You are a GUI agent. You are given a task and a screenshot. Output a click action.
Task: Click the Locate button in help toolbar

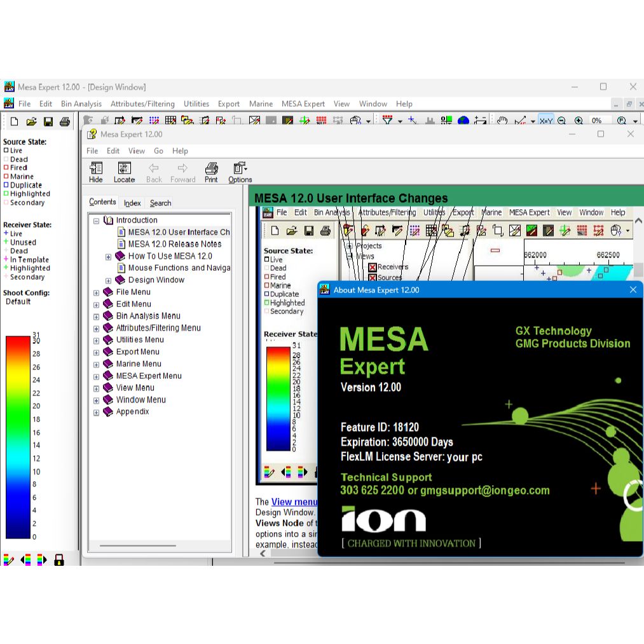point(124,172)
